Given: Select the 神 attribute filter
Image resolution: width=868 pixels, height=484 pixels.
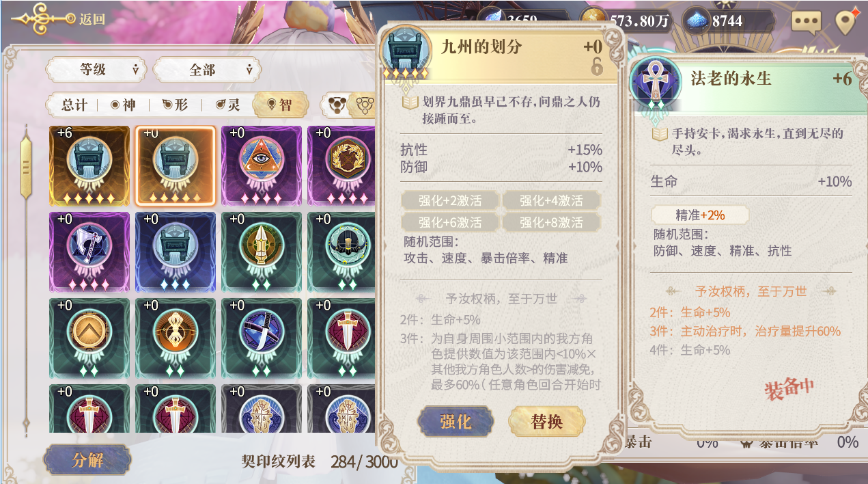Looking at the screenshot, I should point(124,105).
